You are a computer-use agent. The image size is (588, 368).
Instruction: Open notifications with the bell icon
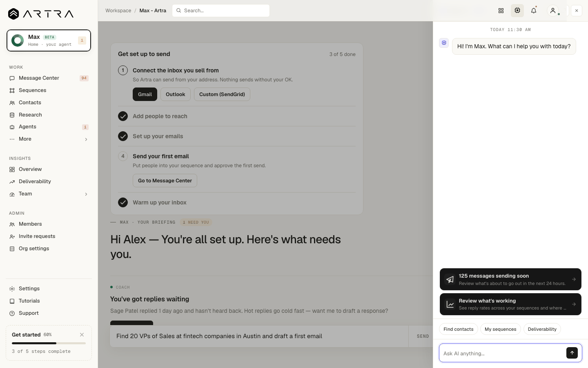click(534, 11)
